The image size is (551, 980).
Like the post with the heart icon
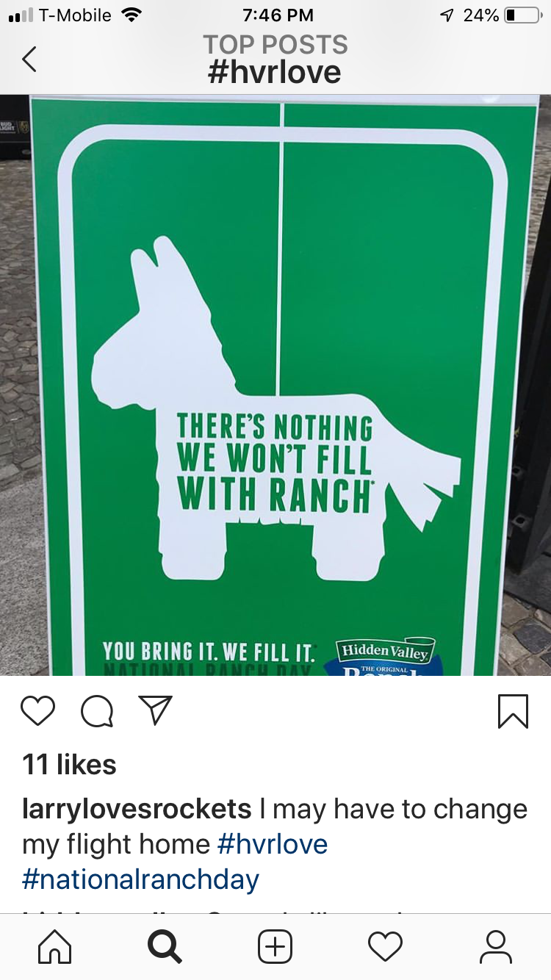[x=38, y=711]
